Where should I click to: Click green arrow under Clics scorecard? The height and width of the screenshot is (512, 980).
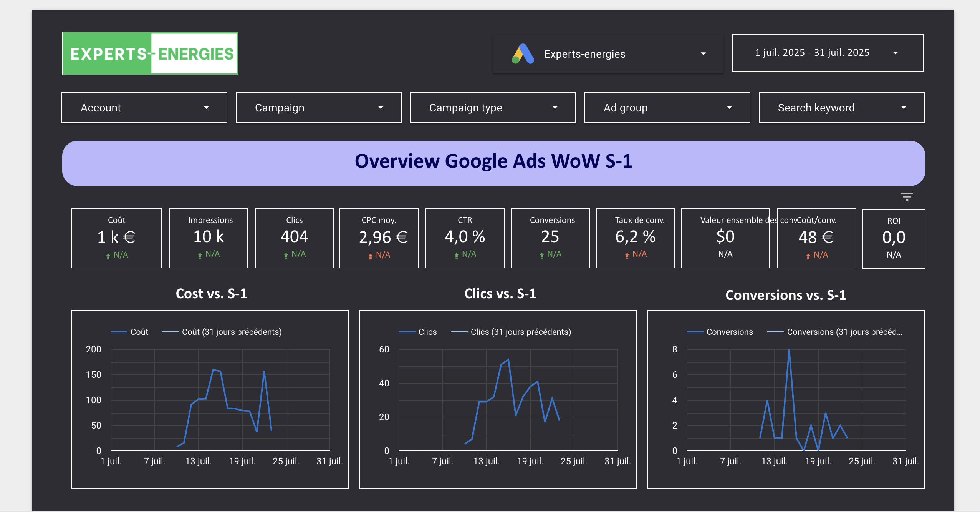coord(286,255)
